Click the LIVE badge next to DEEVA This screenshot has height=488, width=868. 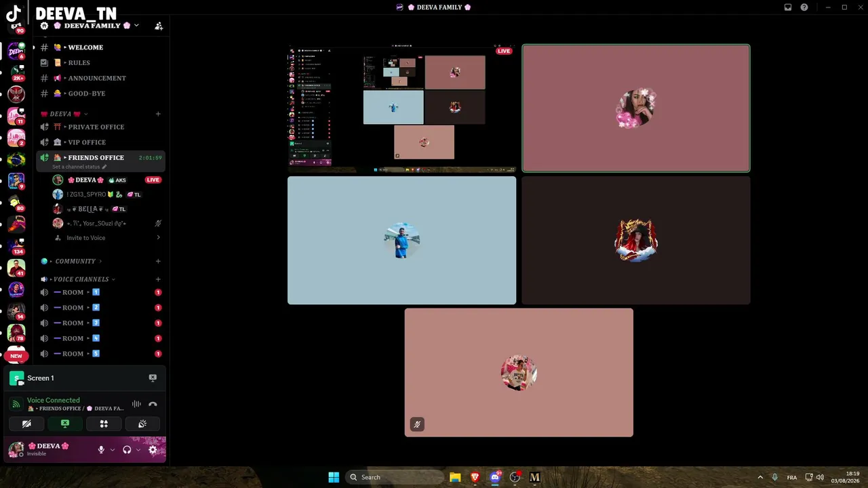(153, 180)
